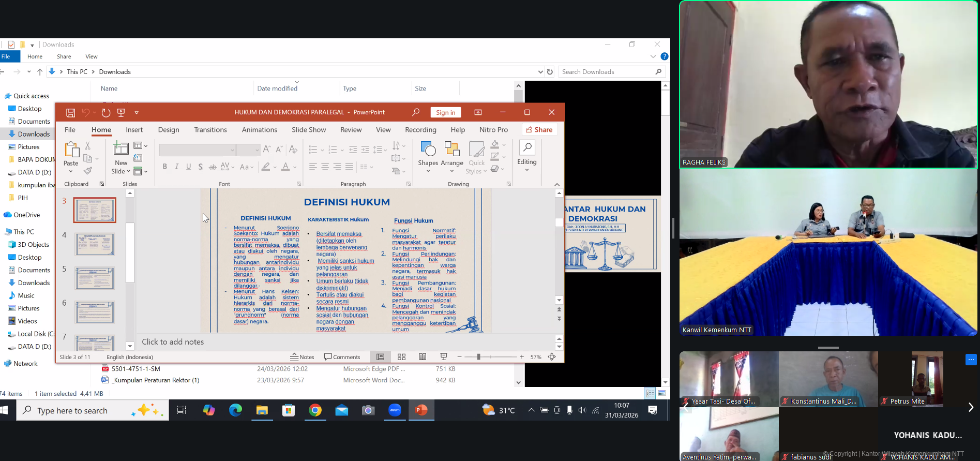Toggle Bold formatting
Image resolution: width=980 pixels, height=461 pixels.
(x=164, y=167)
